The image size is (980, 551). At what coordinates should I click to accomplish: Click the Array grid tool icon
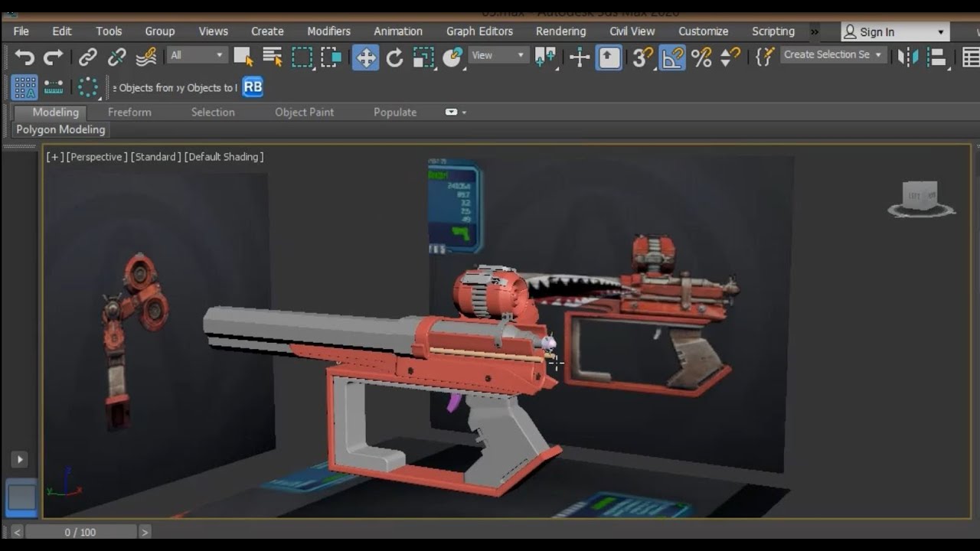coord(24,87)
